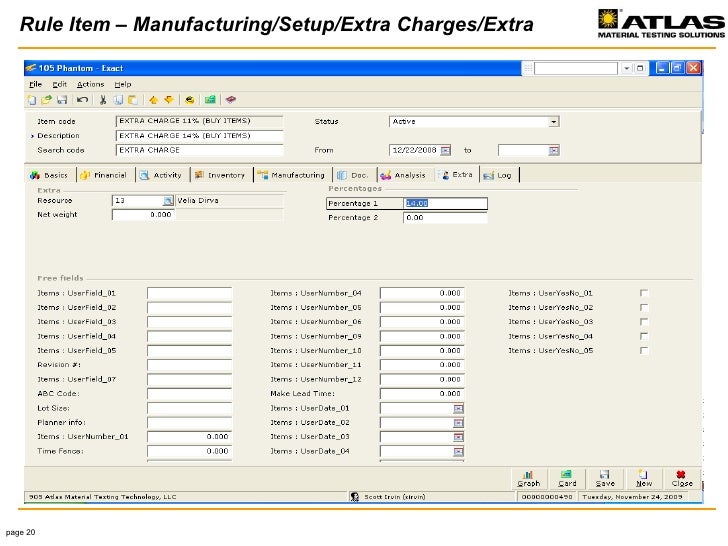
Task: Click the Copy toolbar icon
Action: 118,100
